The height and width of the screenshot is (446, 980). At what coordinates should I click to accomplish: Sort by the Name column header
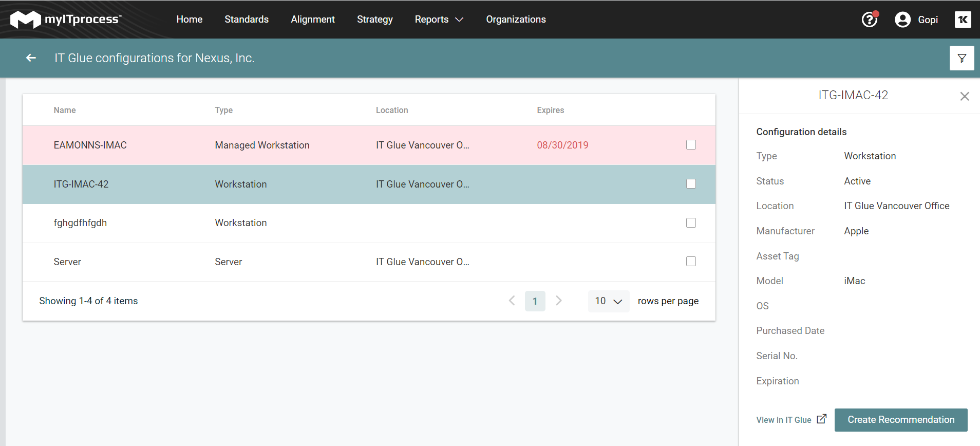(65, 110)
